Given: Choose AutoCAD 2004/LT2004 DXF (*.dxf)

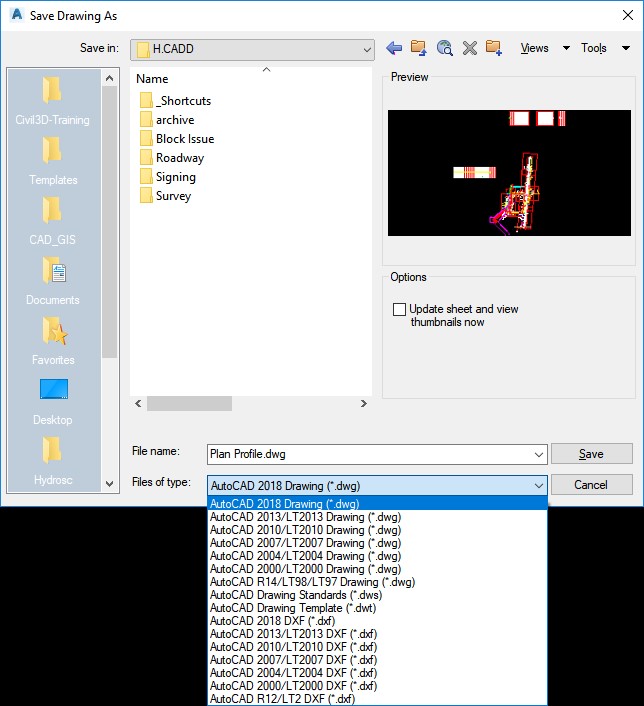Looking at the screenshot, I should 377,673.
